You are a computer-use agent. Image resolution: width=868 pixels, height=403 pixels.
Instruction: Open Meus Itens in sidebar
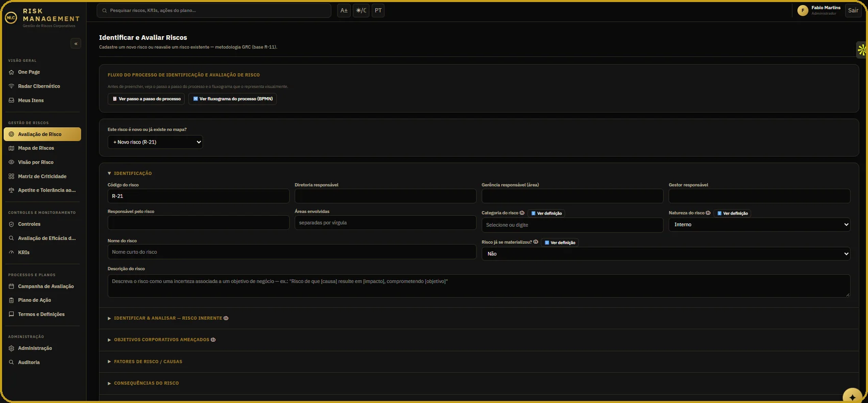tap(42, 101)
